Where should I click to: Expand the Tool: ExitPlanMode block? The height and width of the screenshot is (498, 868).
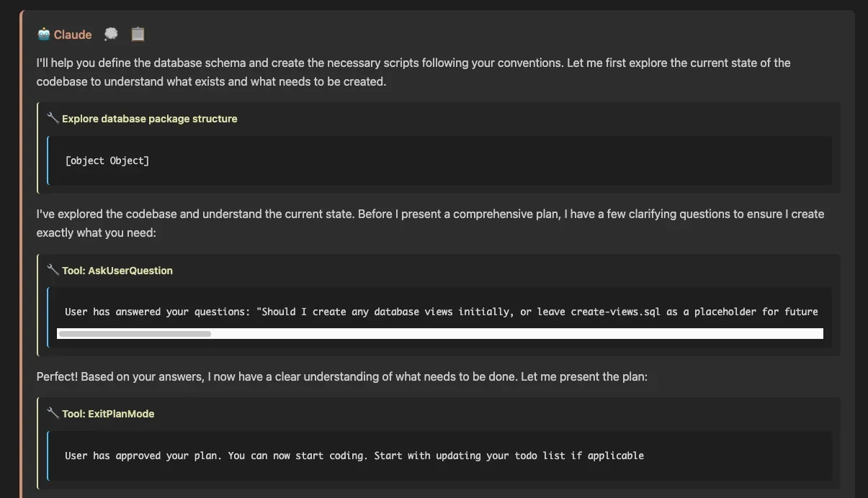pyautogui.click(x=108, y=414)
